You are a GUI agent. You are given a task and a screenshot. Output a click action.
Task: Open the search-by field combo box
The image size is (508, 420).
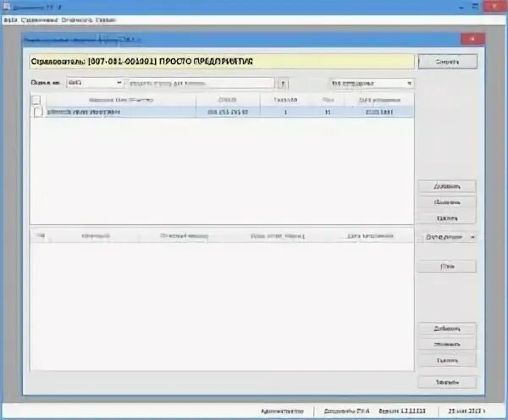95,83
